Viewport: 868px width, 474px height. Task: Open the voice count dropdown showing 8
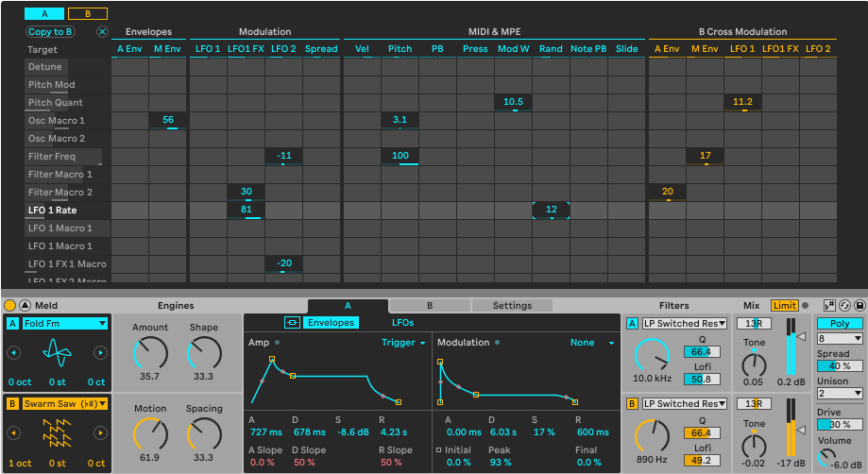pyautogui.click(x=840, y=338)
